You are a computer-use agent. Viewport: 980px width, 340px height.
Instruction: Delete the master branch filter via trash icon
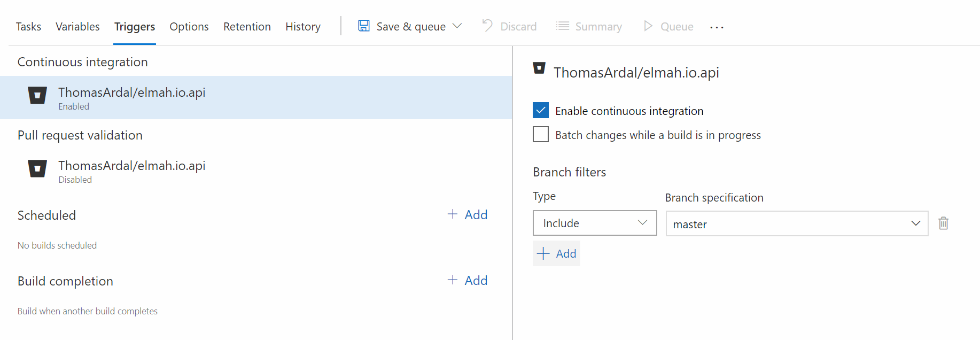point(943,223)
